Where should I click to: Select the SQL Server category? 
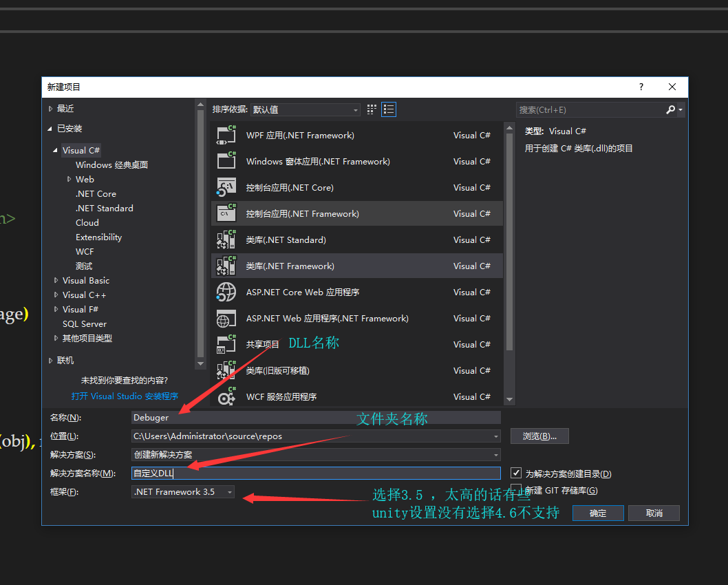(x=85, y=323)
